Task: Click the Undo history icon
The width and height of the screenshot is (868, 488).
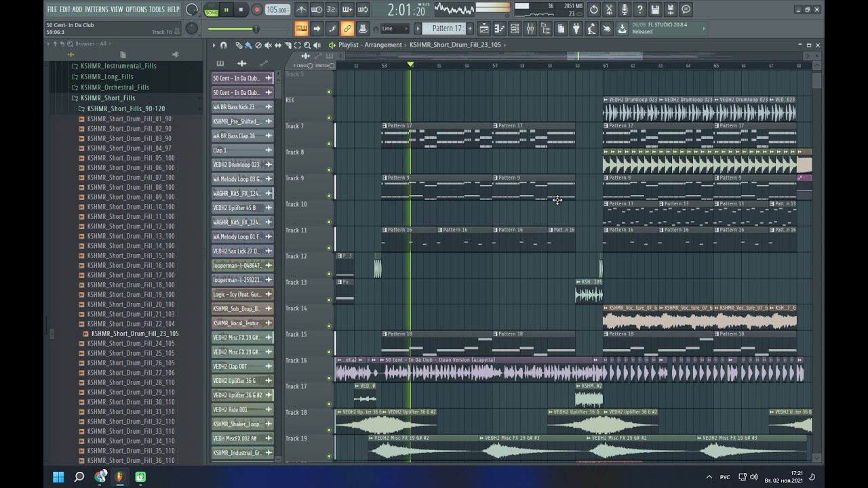Action: click(593, 9)
